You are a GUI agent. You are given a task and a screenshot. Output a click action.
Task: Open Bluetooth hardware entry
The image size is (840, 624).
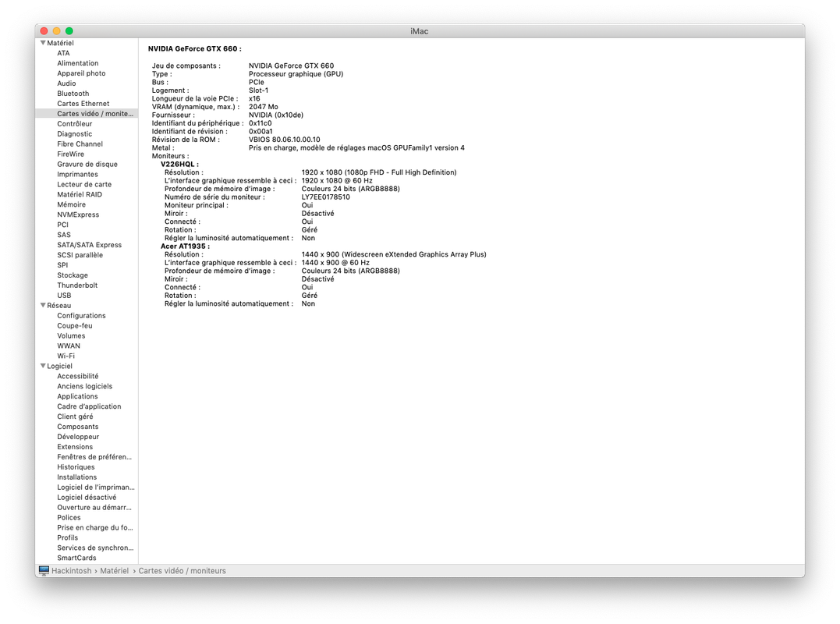(x=73, y=94)
